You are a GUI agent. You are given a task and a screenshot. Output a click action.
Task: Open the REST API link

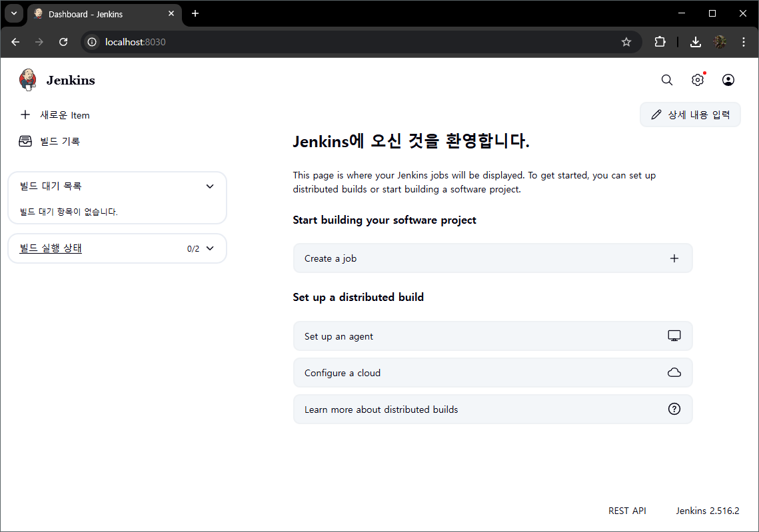(627, 511)
